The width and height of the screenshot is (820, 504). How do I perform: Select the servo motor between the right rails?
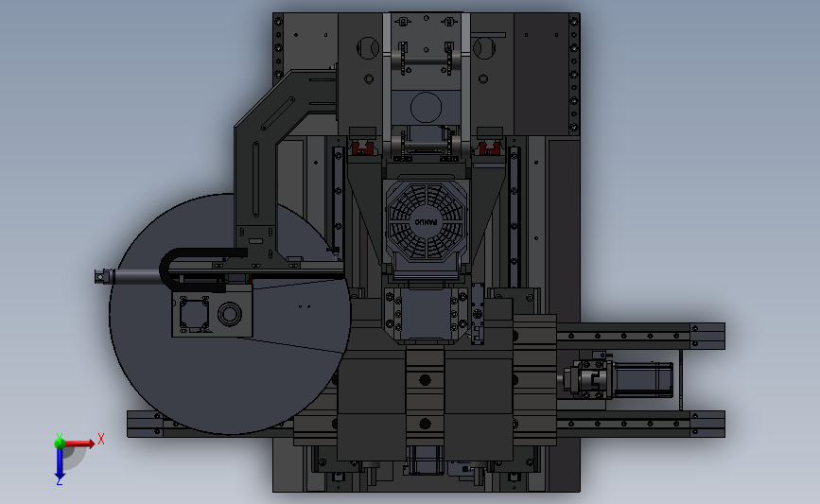point(641,379)
